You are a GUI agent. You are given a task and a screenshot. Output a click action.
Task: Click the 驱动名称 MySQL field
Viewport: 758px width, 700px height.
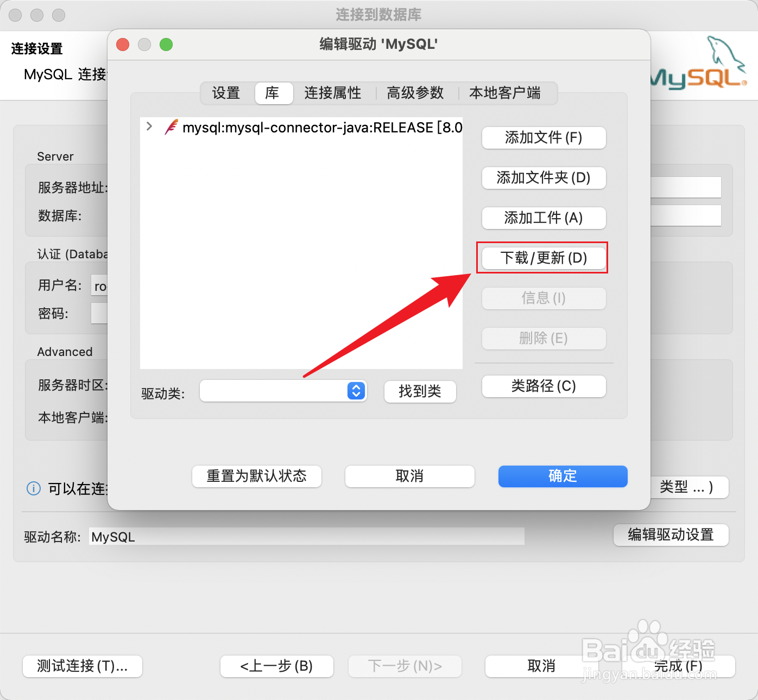click(307, 537)
